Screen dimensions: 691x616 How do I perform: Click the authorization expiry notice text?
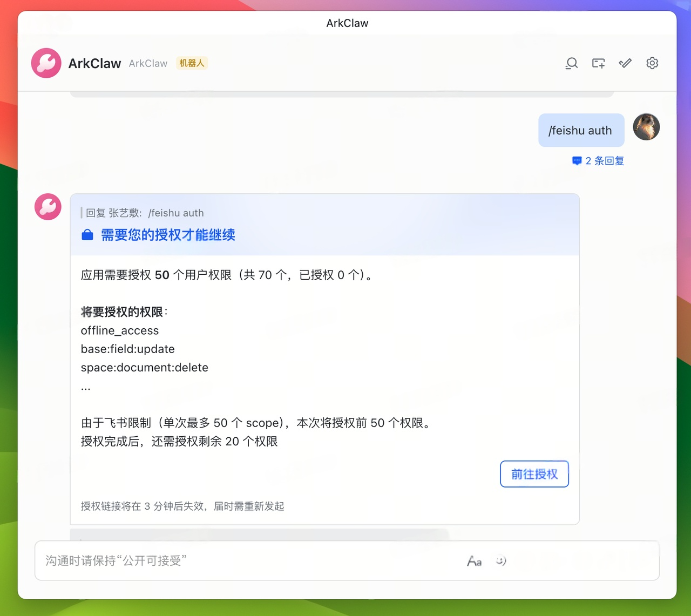(183, 506)
